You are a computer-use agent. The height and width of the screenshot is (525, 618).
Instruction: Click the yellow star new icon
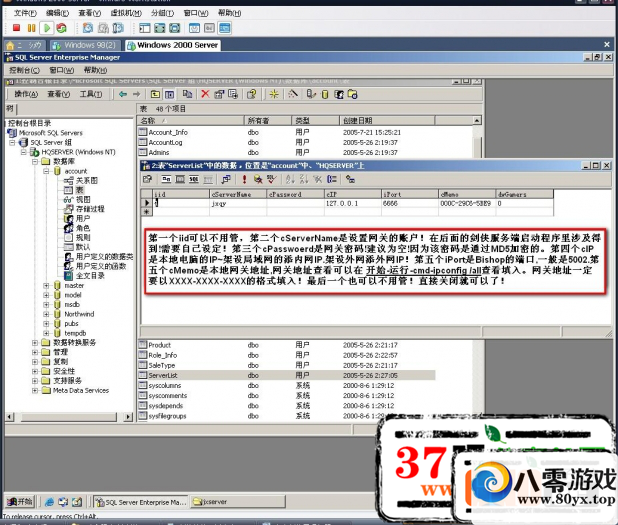[274, 94]
